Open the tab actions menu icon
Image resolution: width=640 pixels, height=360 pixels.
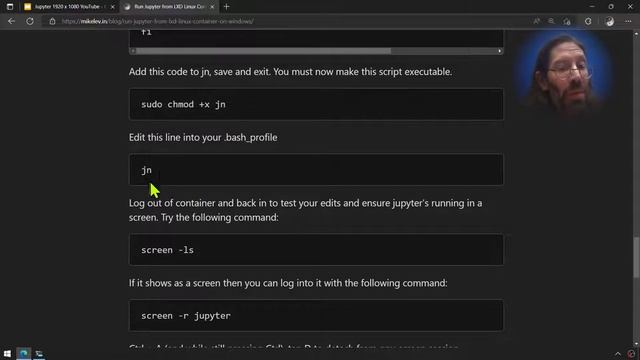[x=10, y=7]
